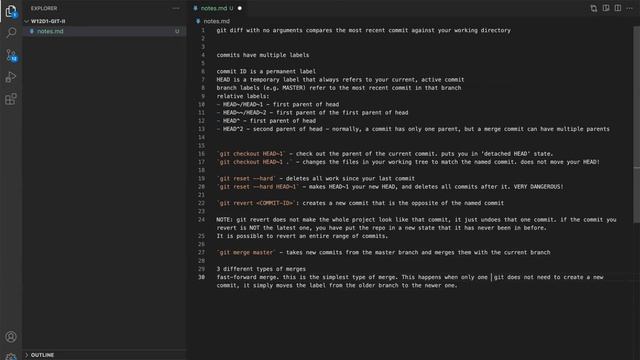Click the 'HEAD is a temporary label' line
This screenshot has height=360, width=640.
[x=340, y=80]
